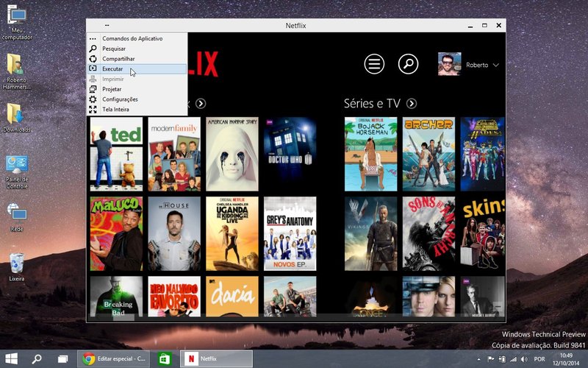
Task: Select the Rede desktop icon
Action: pyautogui.click(x=17, y=217)
